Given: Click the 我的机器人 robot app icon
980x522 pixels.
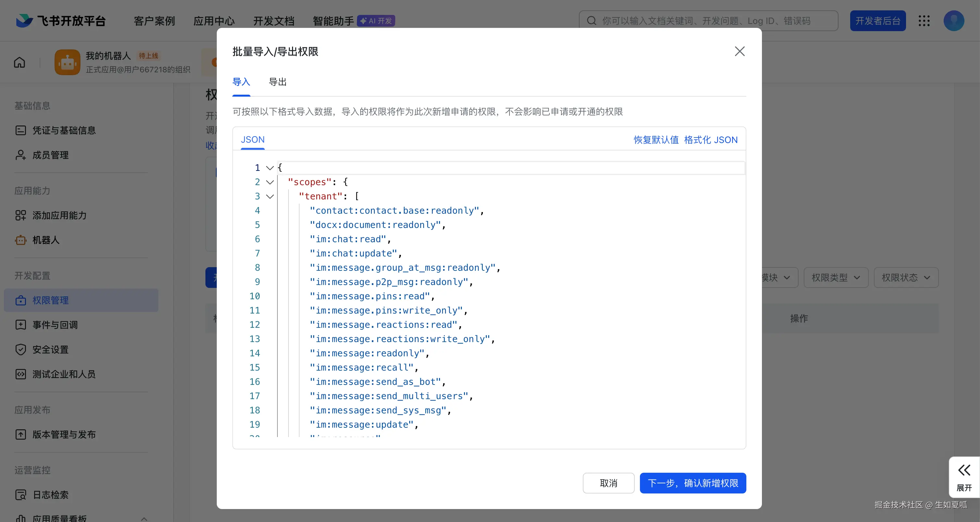Looking at the screenshot, I should point(67,62).
